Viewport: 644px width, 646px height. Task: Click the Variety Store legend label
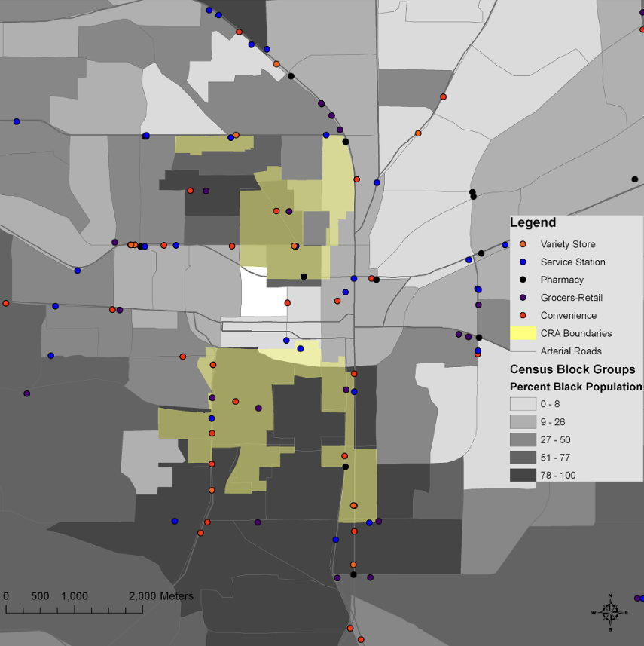click(x=568, y=244)
